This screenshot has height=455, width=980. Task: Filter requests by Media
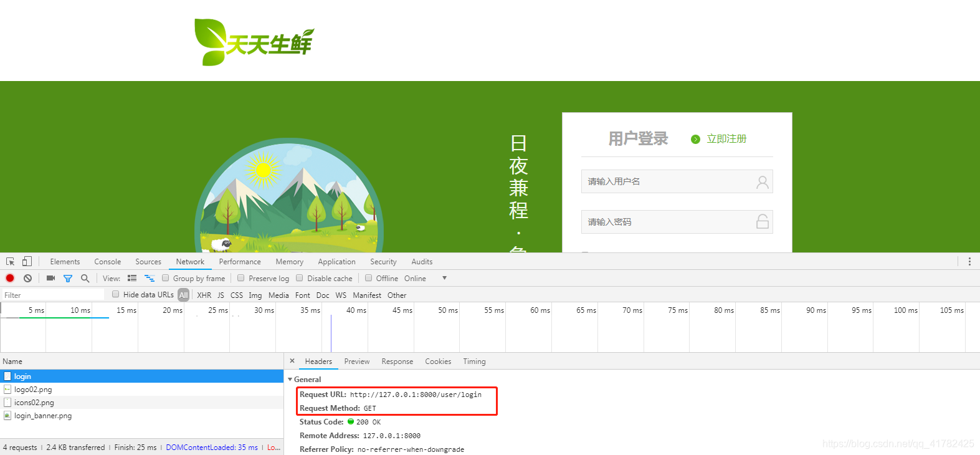click(x=278, y=295)
